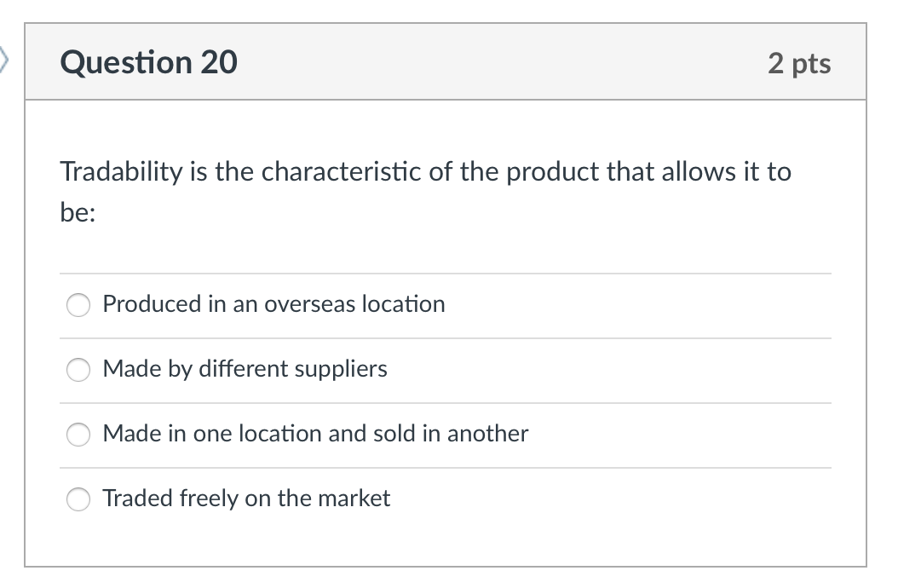Select the 'Made by different suppliers' option
898x588 pixels.
[78, 370]
